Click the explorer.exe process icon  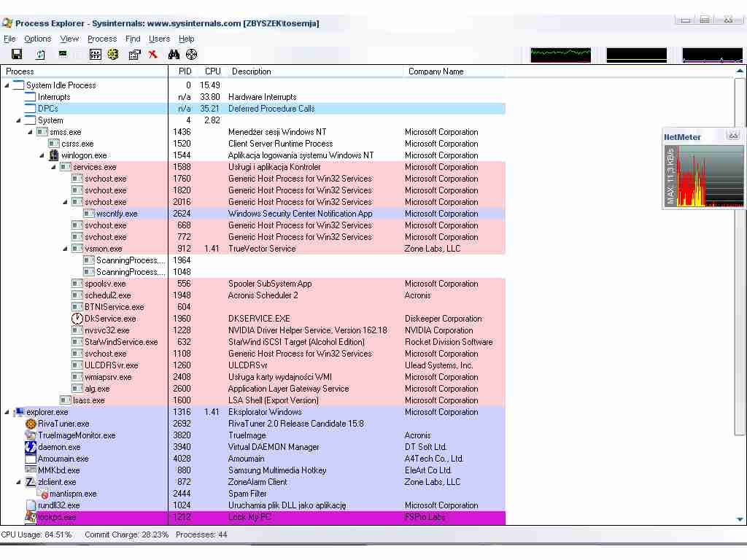[x=19, y=412]
